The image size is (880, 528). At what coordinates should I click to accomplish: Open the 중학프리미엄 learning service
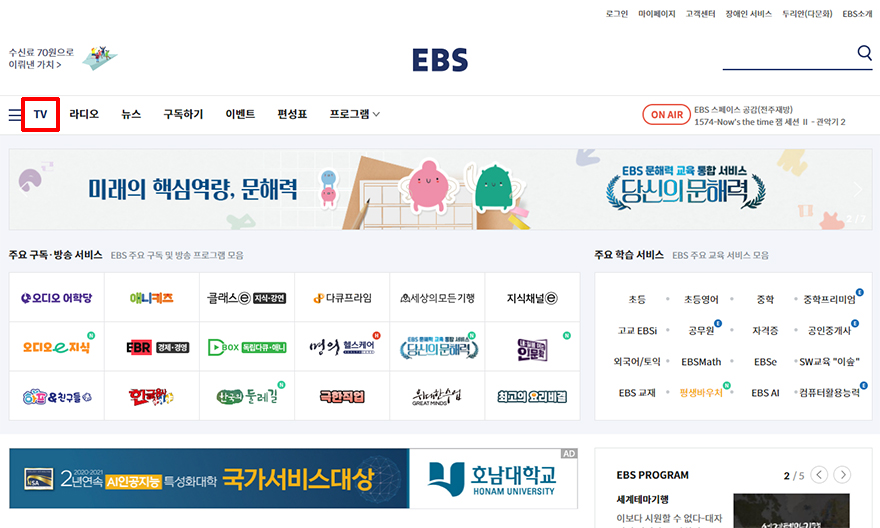click(829, 300)
